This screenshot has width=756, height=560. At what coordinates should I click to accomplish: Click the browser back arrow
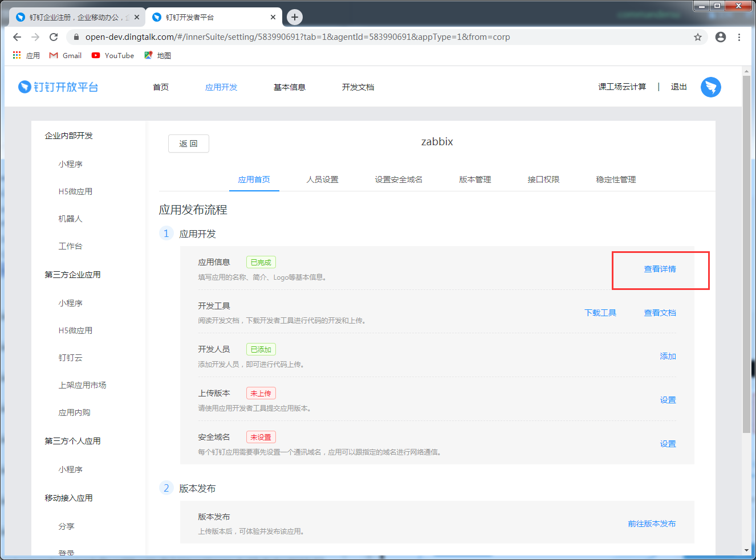click(x=17, y=37)
